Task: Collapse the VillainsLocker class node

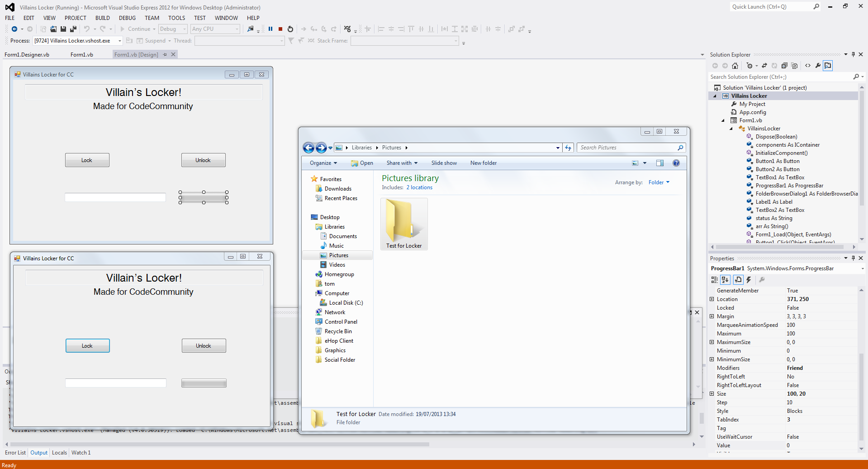Action: pos(731,129)
